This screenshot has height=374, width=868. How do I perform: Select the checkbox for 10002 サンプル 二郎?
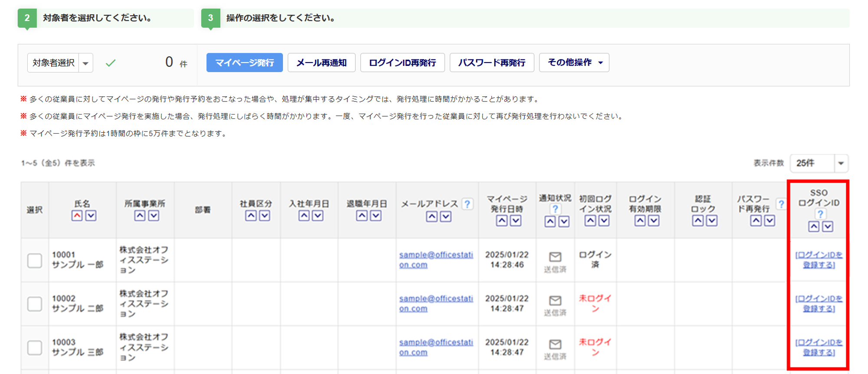(x=35, y=304)
